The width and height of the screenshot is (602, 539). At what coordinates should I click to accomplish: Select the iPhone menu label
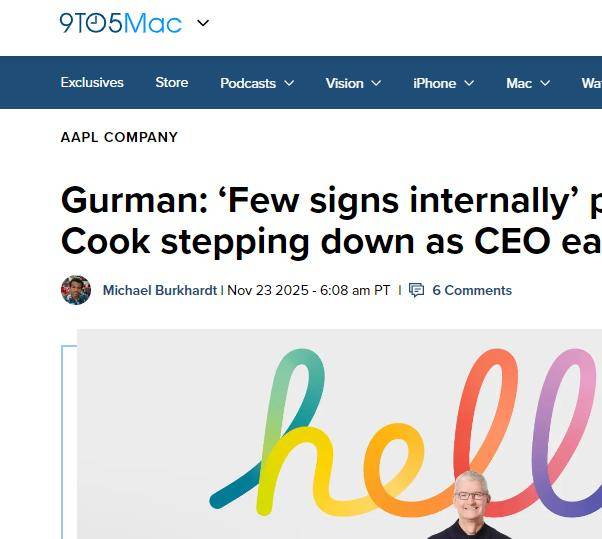coord(434,83)
